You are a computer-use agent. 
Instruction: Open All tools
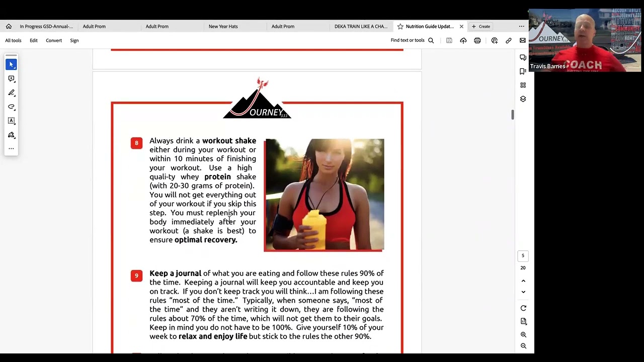[x=13, y=40]
